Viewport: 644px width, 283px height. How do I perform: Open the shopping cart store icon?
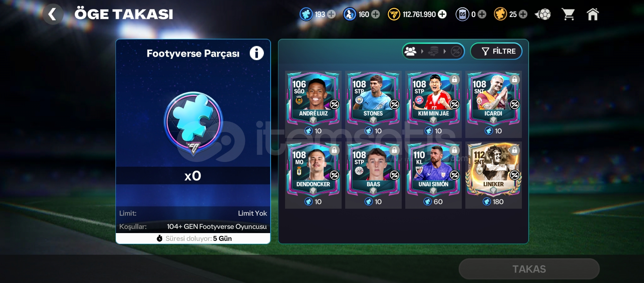point(568,15)
